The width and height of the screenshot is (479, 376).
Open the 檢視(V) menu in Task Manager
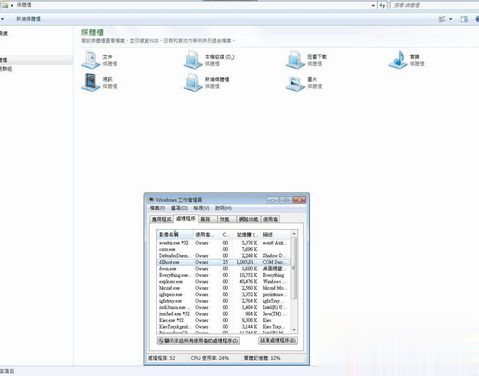pyautogui.click(x=201, y=208)
